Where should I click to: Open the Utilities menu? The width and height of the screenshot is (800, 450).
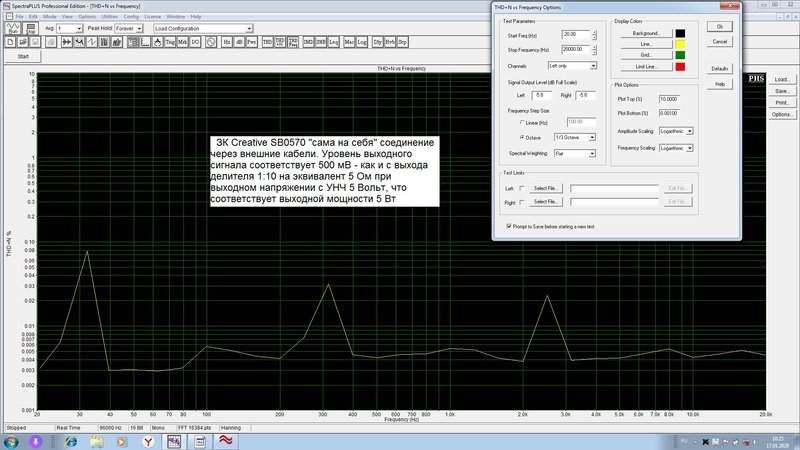(110, 17)
